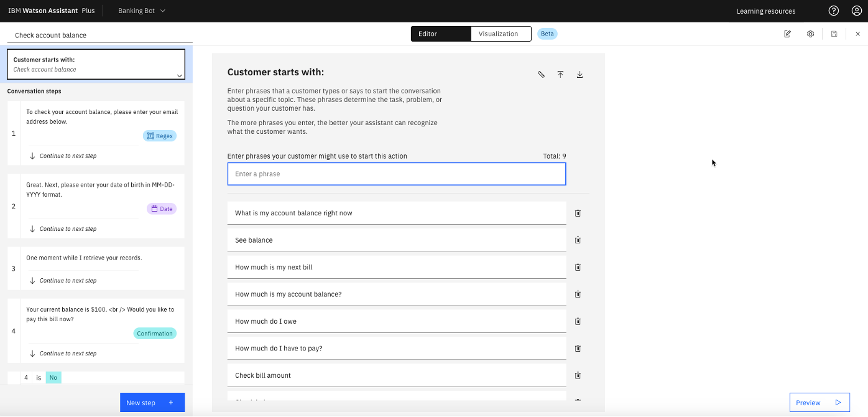Delete the 'See balance' phrase
Screen dimensions: 868x417
point(578,240)
